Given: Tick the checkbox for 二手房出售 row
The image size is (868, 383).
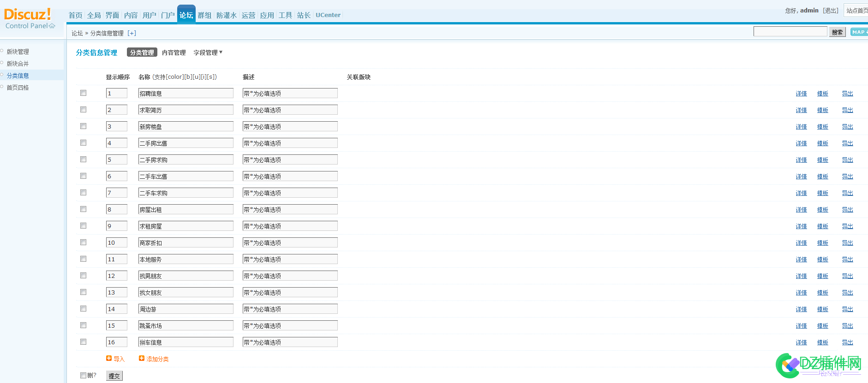Looking at the screenshot, I should coord(84,143).
